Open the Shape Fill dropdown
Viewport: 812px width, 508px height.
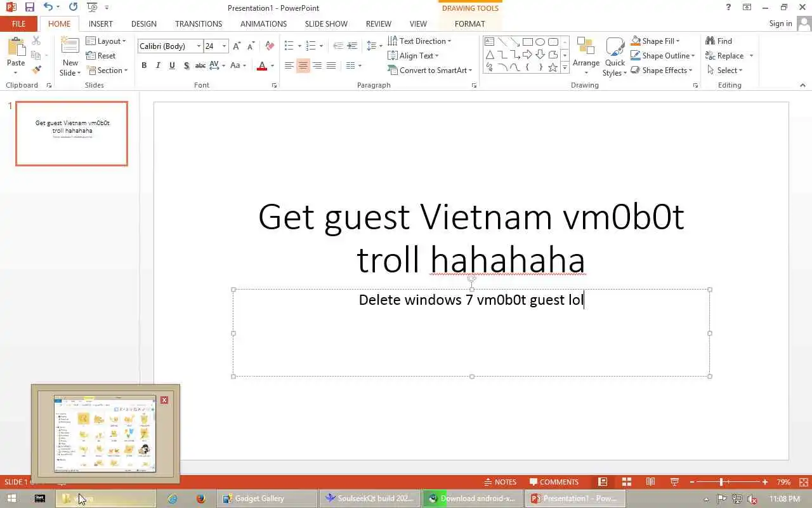(655, 41)
